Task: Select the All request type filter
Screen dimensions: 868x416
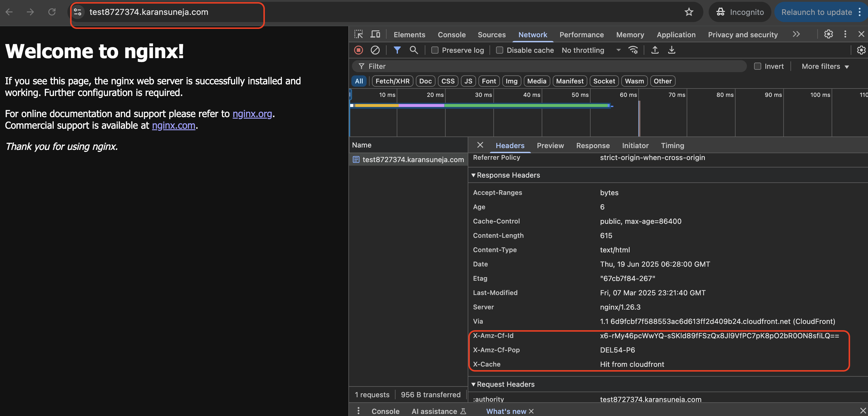Action: click(359, 81)
